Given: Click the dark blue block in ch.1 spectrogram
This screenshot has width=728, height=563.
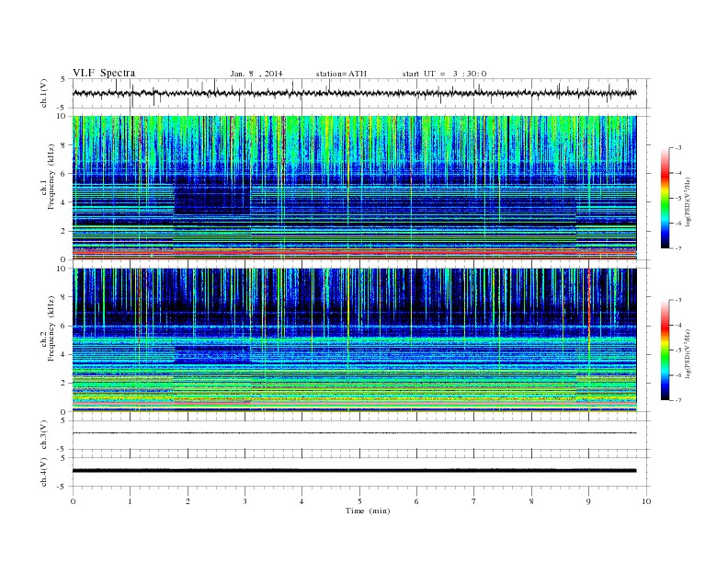Looking at the screenshot, I should (x=212, y=195).
